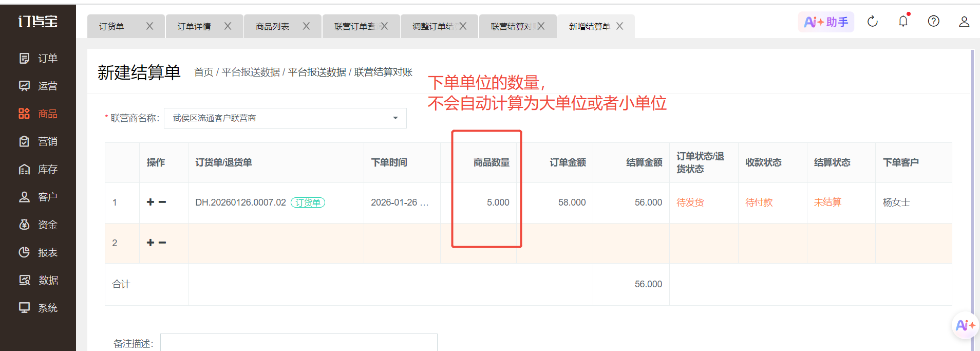This screenshot has height=351, width=980.
Task: Click quantity value 5.000
Action: click(498, 202)
